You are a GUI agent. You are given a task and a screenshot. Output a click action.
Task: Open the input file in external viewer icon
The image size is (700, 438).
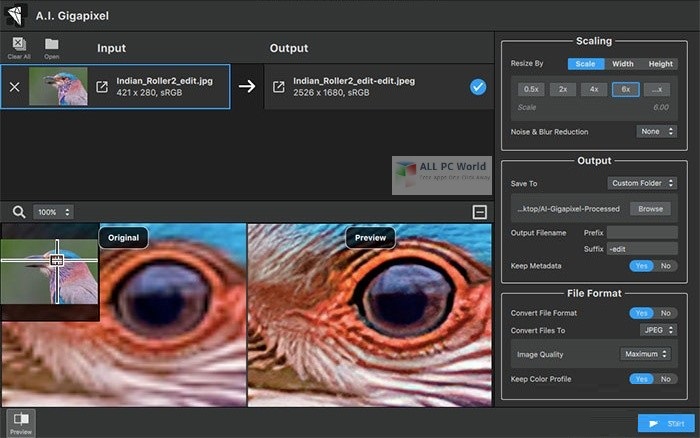[102, 87]
